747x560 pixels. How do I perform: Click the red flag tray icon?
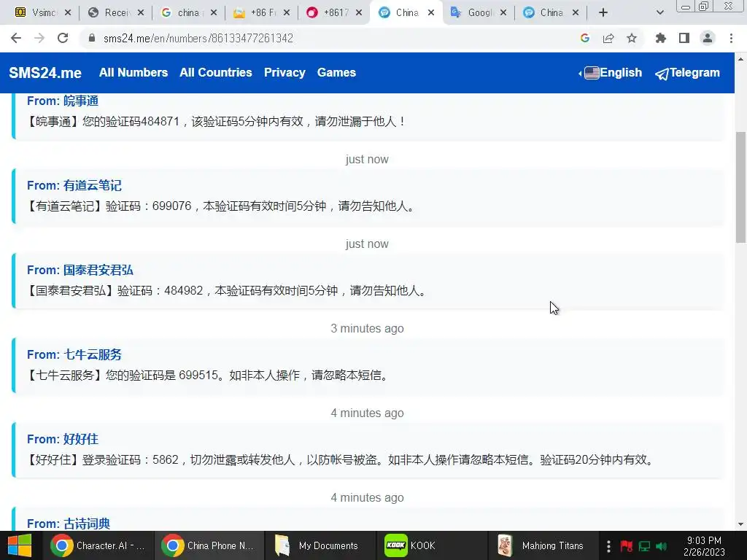tap(627, 545)
